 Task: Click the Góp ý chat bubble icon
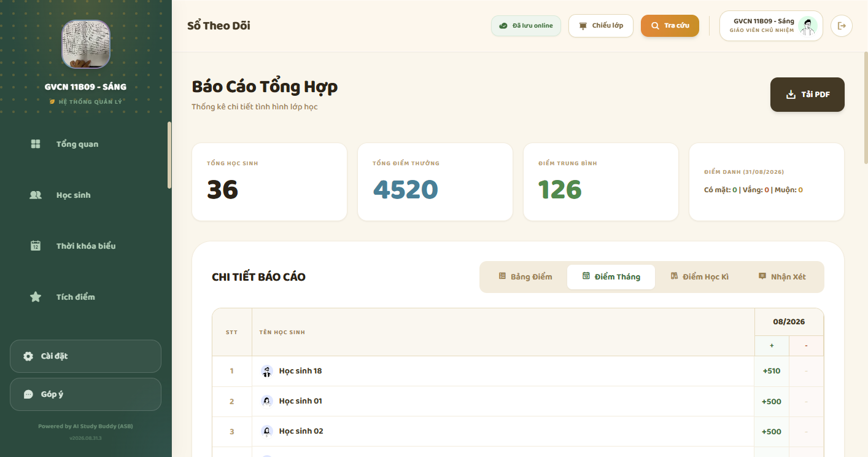coord(28,394)
